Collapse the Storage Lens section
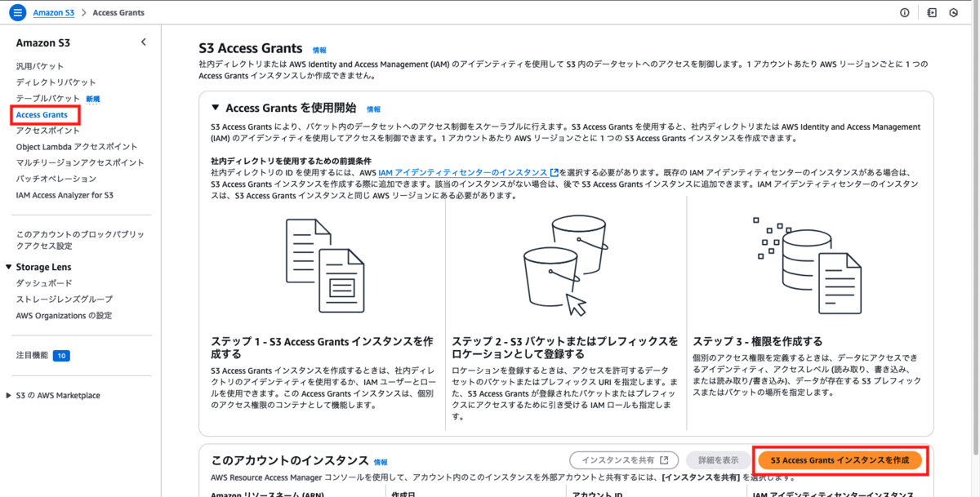Screen dimensions: 980x497 9,267
